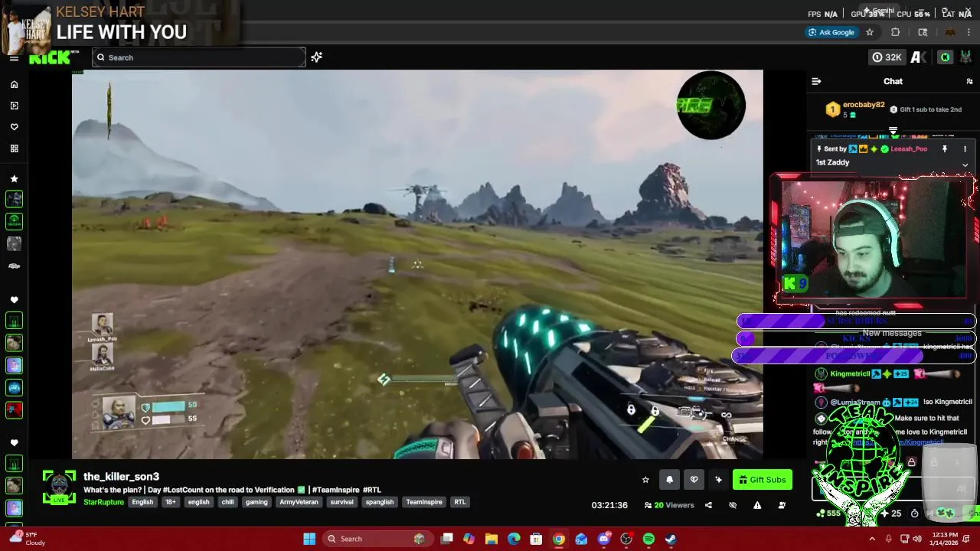Open Spotify from the taskbar
Image resolution: width=980 pixels, height=551 pixels.
(x=648, y=539)
